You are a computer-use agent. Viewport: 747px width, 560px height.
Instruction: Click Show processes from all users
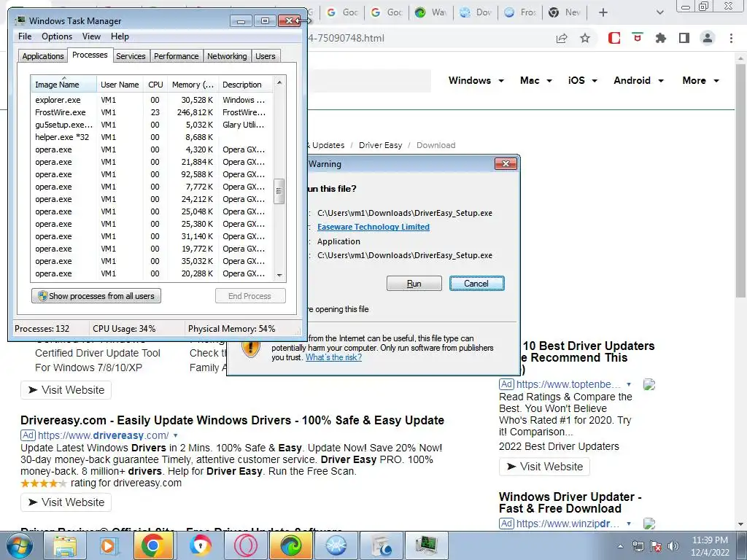tap(96, 296)
